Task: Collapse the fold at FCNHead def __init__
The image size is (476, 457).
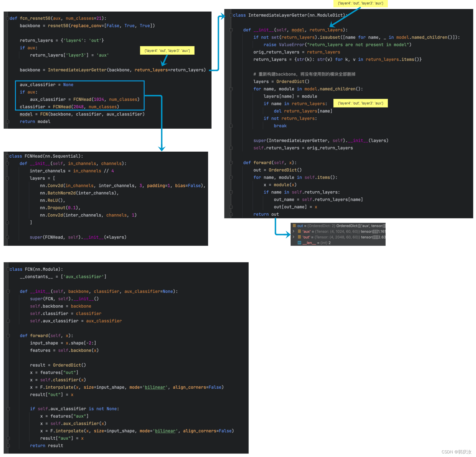Action: pos(7,164)
